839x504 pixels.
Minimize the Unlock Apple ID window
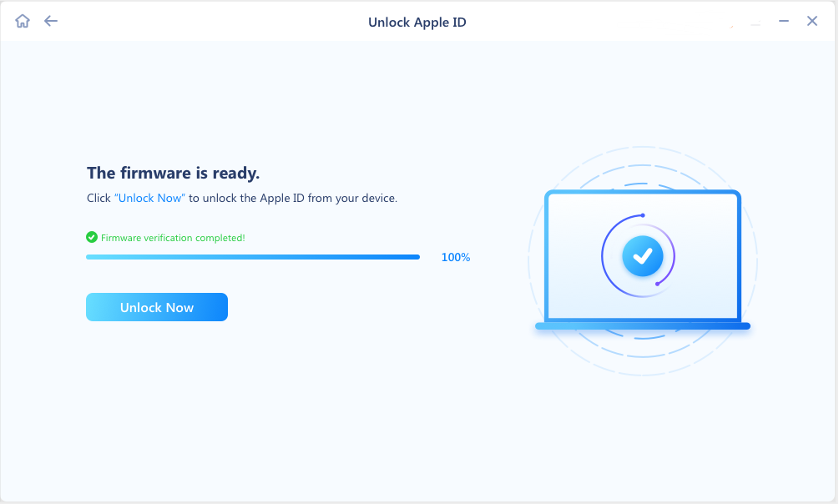tap(783, 21)
